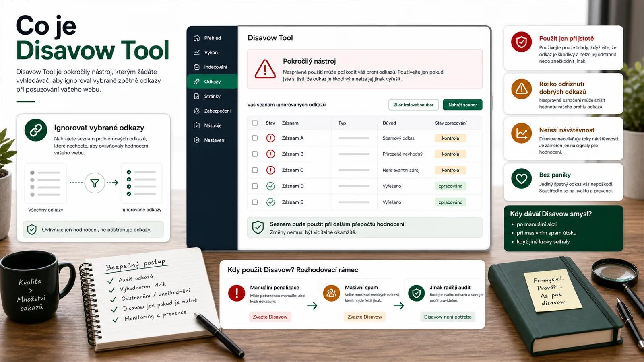
Task: Click the funnel filter icon between the link lists
Action: click(x=95, y=183)
